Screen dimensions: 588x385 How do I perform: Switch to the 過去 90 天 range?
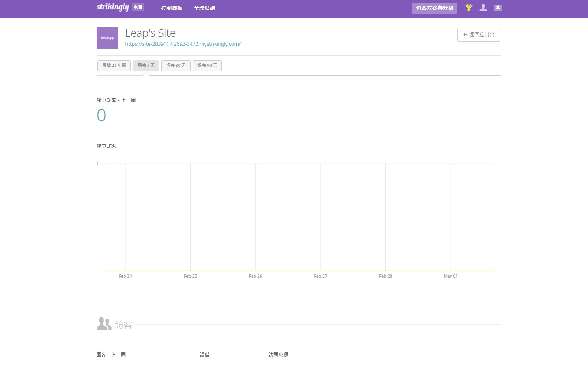coord(207,66)
